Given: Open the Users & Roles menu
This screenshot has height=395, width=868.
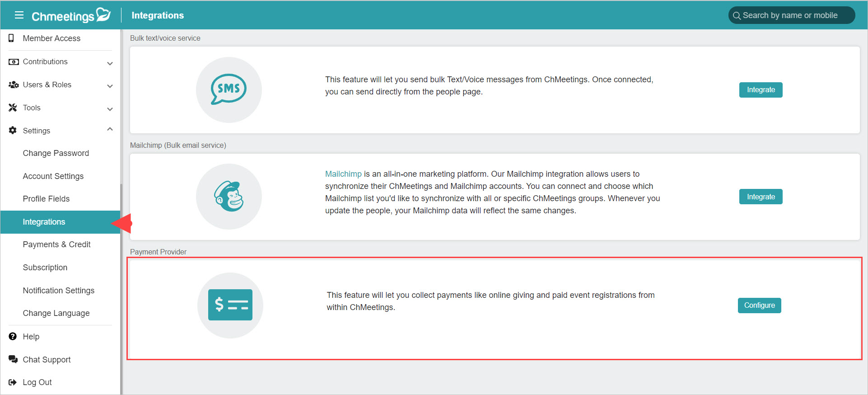Looking at the screenshot, I should 47,85.
